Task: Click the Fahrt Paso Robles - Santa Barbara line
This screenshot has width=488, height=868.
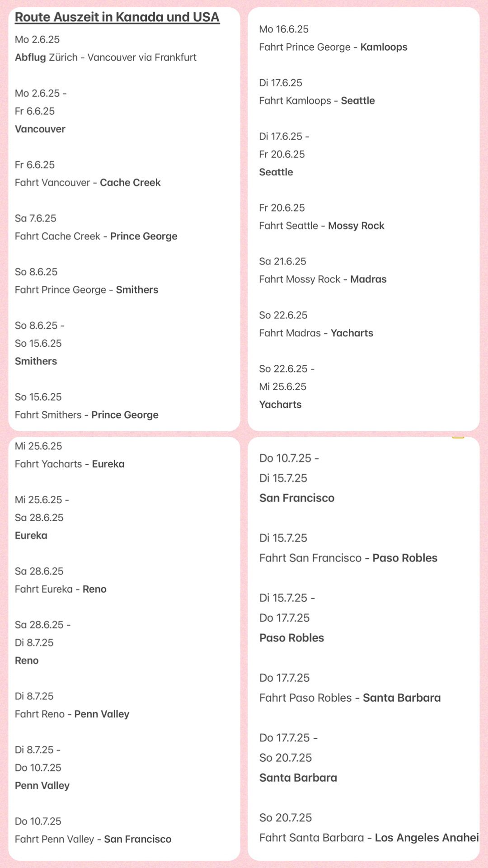Action: tap(350, 698)
